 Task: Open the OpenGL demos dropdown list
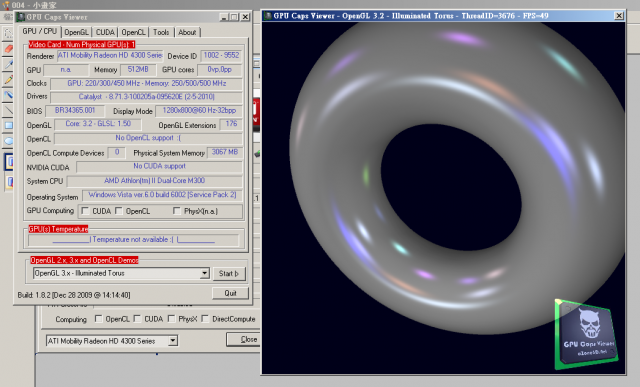point(204,273)
